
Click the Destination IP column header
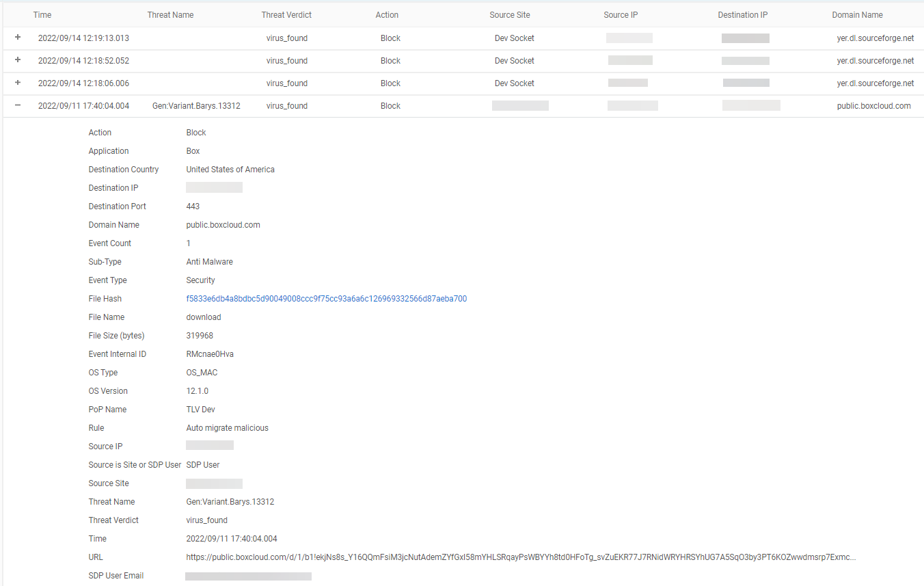[742, 15]
